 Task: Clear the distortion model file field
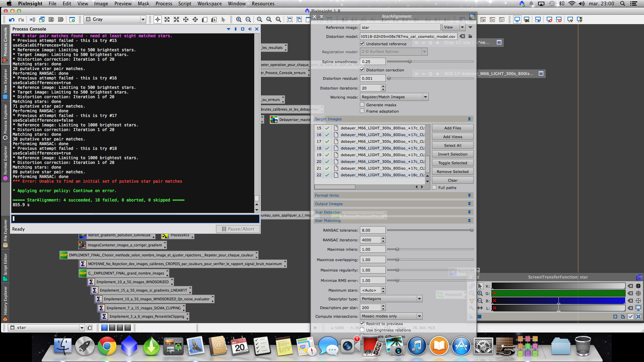[462, 36]
